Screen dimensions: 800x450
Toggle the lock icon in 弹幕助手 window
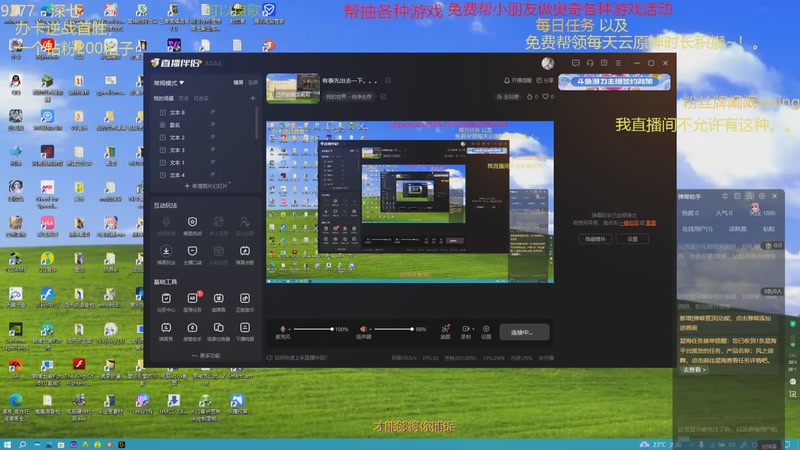click(x=749, y=196)
